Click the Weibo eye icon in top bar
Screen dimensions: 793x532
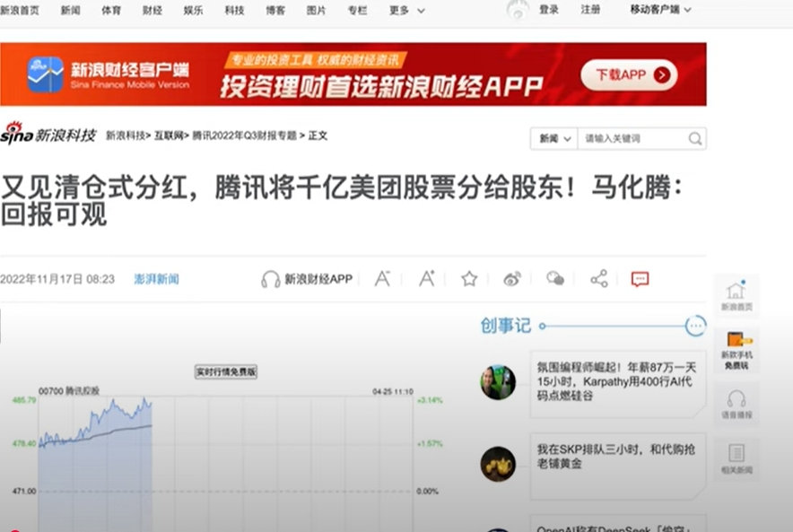coord(518,10)
